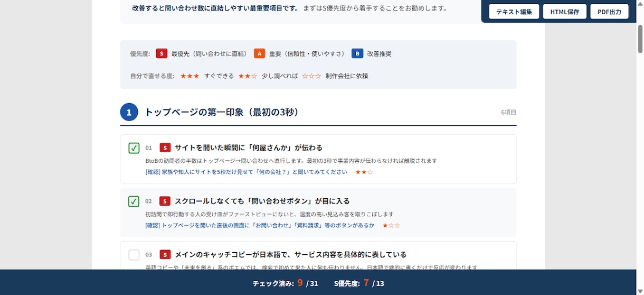
Task: Click the description BtoBの訪問者の半数は text
Action: 291,161
